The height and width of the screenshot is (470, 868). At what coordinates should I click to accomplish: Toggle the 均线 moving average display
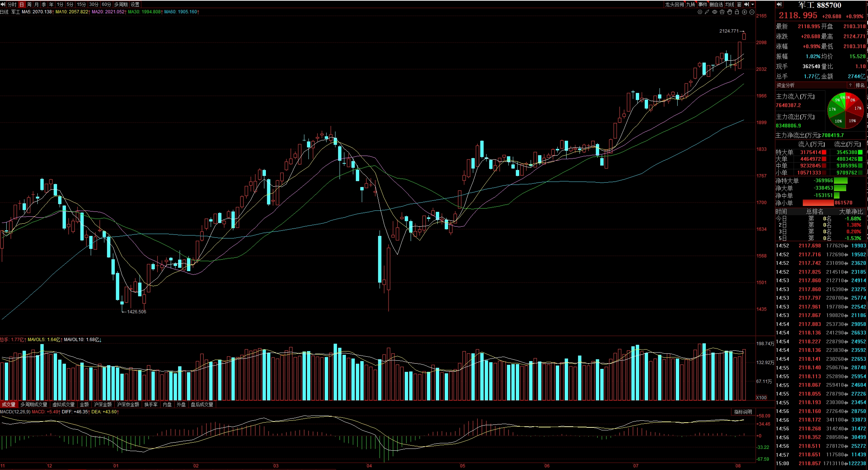coord(730,4)
